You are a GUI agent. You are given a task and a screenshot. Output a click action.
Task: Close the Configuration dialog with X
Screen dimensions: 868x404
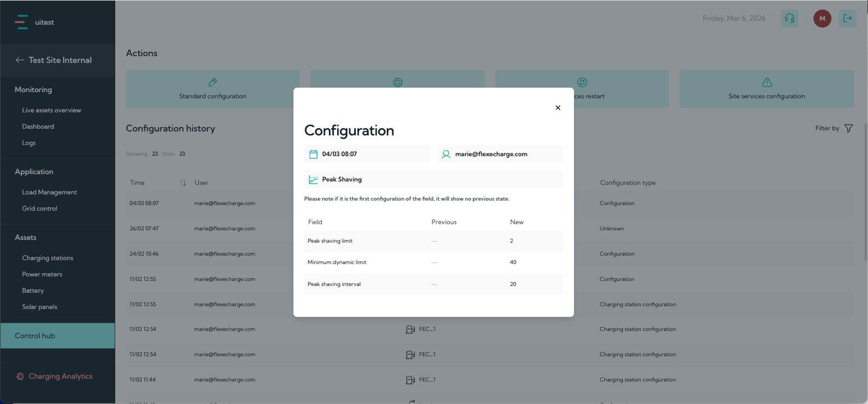click(558, 108)
